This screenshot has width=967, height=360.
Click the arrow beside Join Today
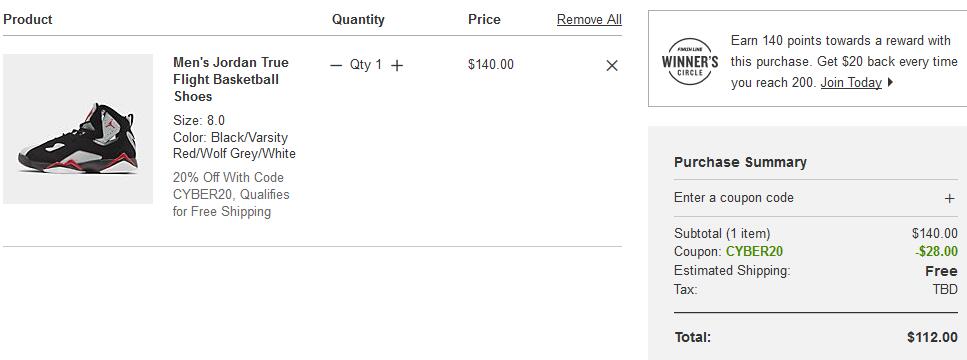890,82
